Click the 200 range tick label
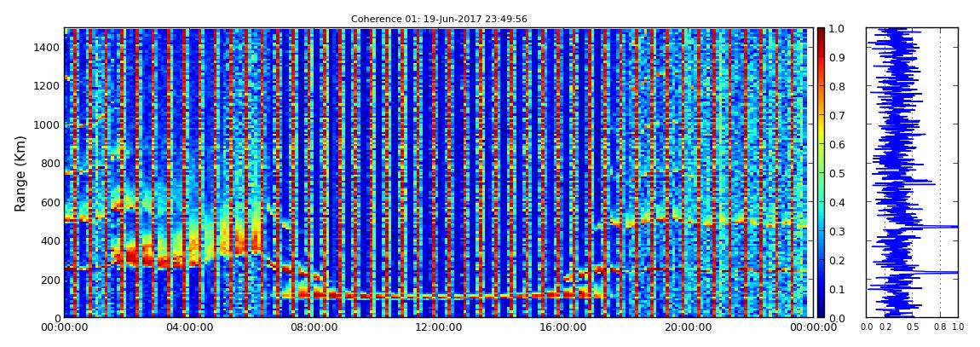Screen dimensions: 980x347 click(x=49, y=280)
